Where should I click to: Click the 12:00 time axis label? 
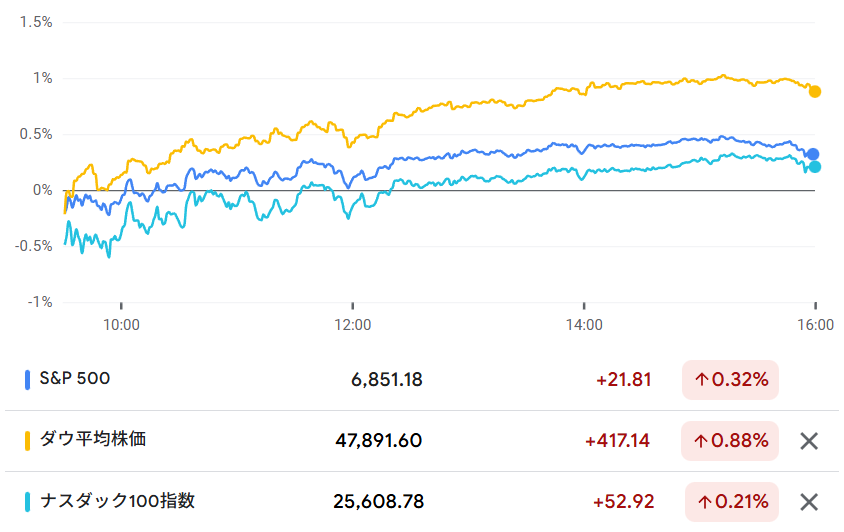click(x=353, y=325)
